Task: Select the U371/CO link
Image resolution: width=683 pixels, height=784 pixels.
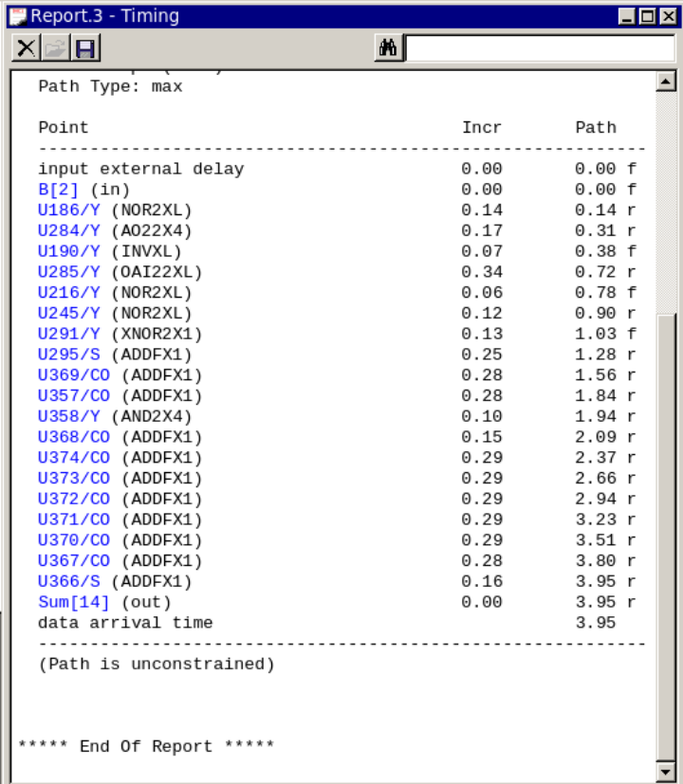Action: tap(74, 520)
